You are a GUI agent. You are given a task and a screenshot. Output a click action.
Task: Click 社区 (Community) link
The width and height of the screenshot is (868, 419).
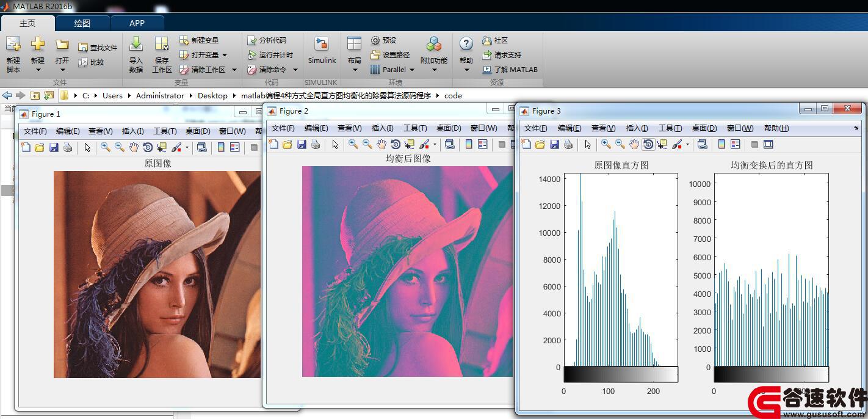(495, 40)
